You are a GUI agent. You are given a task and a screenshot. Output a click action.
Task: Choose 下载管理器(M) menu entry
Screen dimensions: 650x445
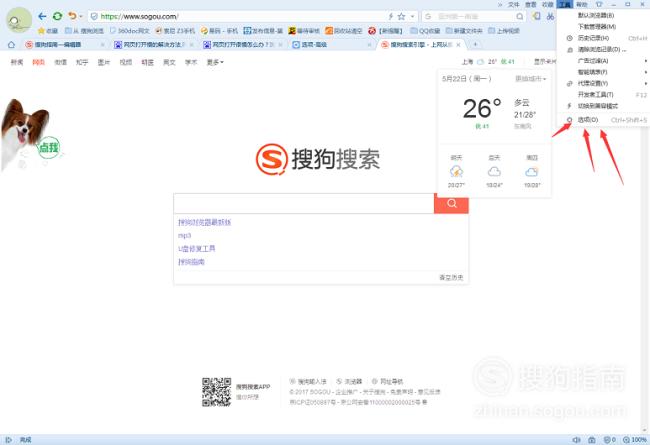click(x=604, y=27)
